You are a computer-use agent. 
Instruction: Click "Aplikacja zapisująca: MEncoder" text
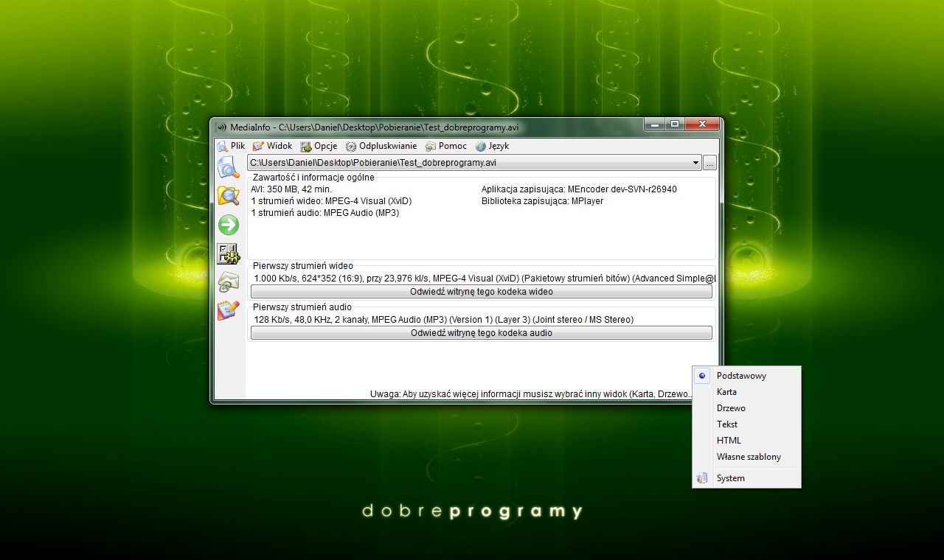click(x=579, y=189)
